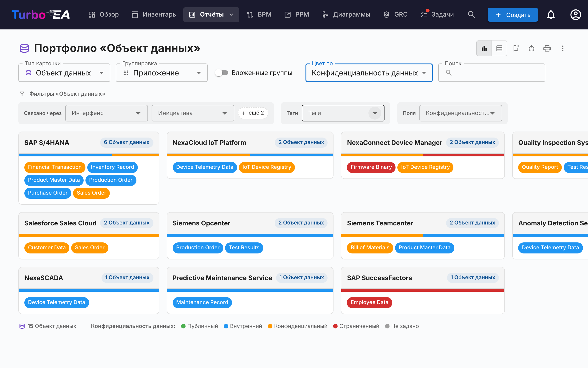Click inside the Поиск input field
Screen dimensions: 588x368
492,72
